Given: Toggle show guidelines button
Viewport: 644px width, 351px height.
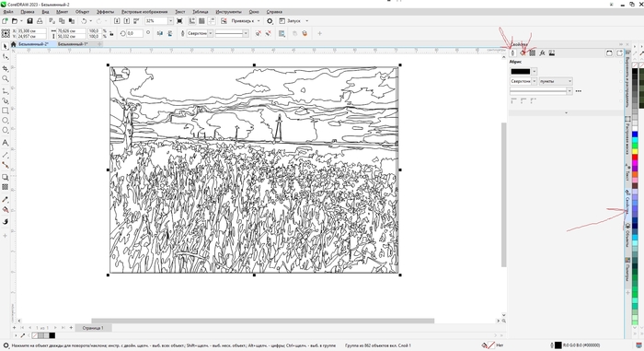Looking at the screenshot, I should [212, 20].
